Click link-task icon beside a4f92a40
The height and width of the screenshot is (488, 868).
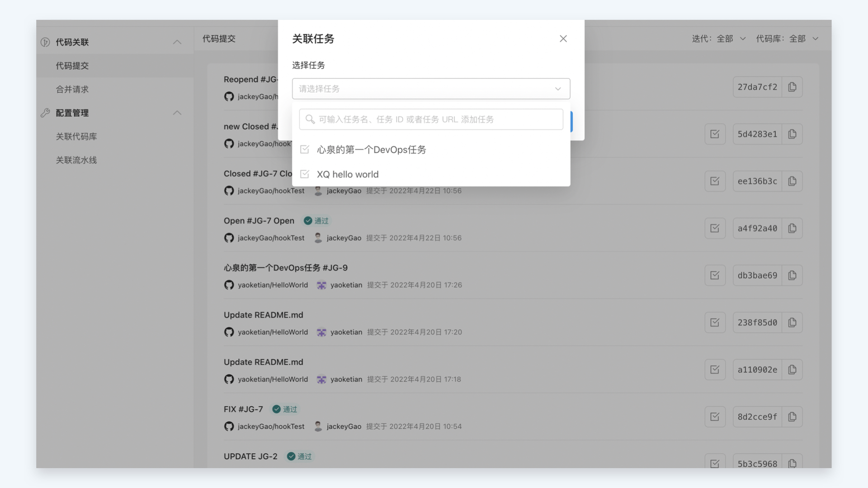point(715,228)
